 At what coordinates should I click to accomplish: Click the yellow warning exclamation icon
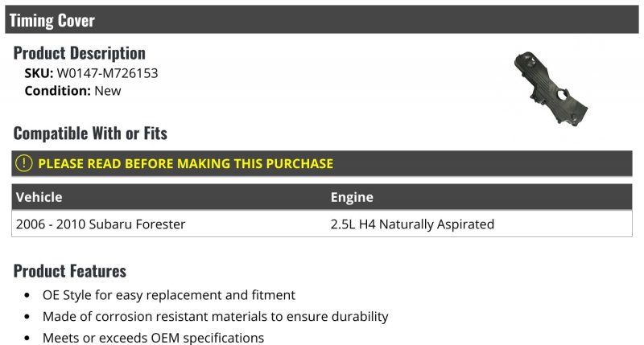24,163
